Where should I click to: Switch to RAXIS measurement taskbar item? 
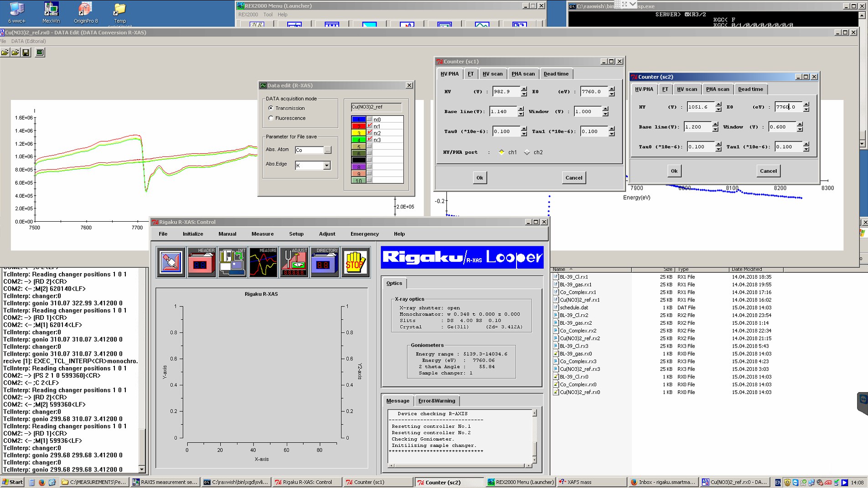point(165,482)
